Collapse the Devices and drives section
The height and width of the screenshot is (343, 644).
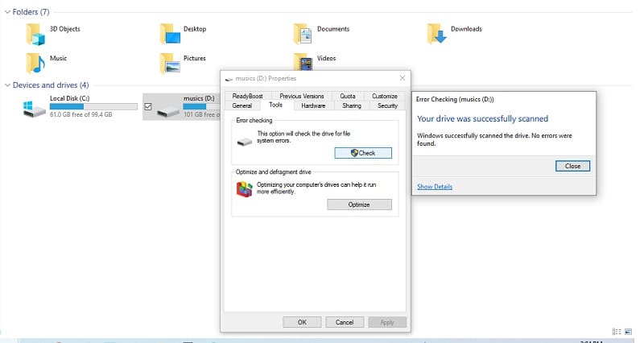[x=7, y=85]
